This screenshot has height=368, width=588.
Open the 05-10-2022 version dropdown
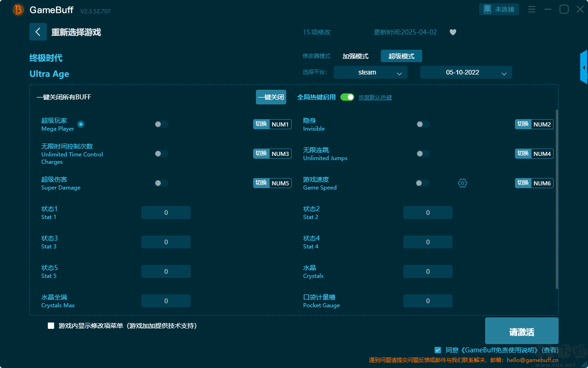click(x=466, y=72)
